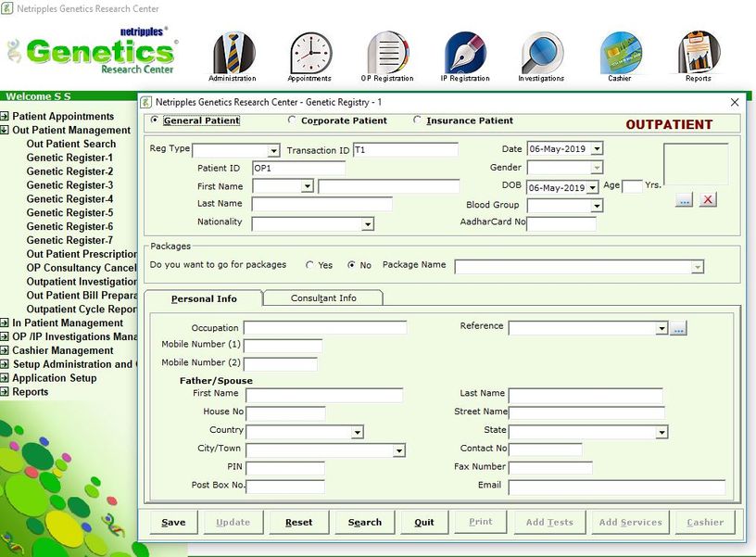This screenshot has height=557, width=756.
Task: Open the Package Name dropdown
Action: (698, 267)
